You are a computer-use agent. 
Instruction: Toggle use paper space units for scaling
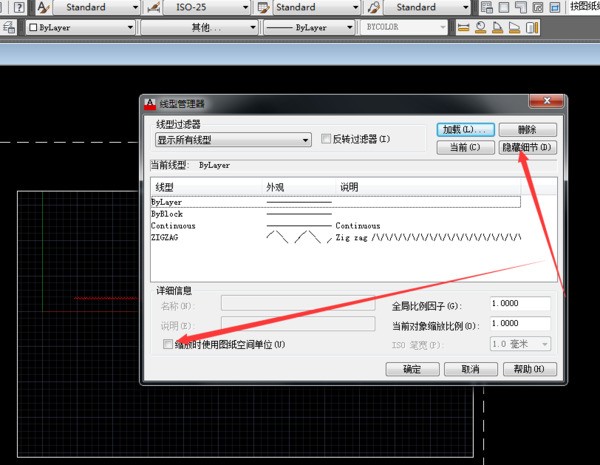coord(168,344)
